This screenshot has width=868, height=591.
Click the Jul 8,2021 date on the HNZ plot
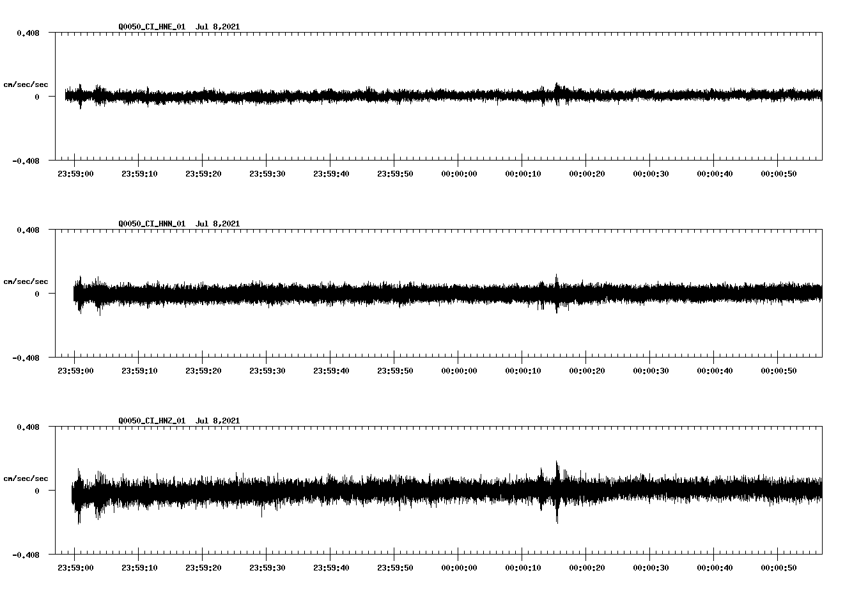(219, 420)
